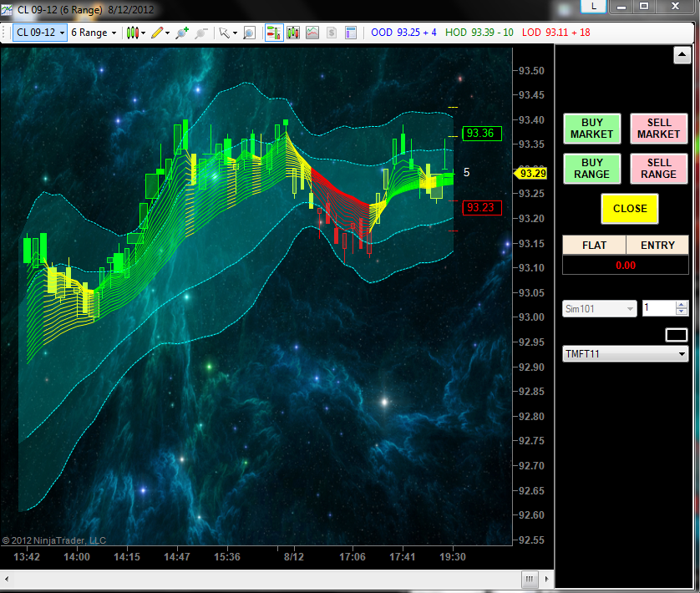Click the zoom frame magnifier icon
700x593 pixels.
[x=249, y=33]
